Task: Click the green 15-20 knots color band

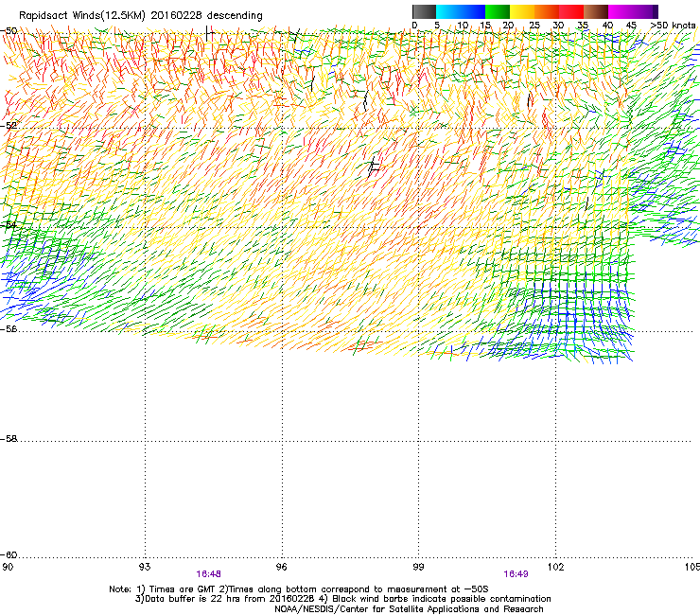Action: (x=498, y=11)
